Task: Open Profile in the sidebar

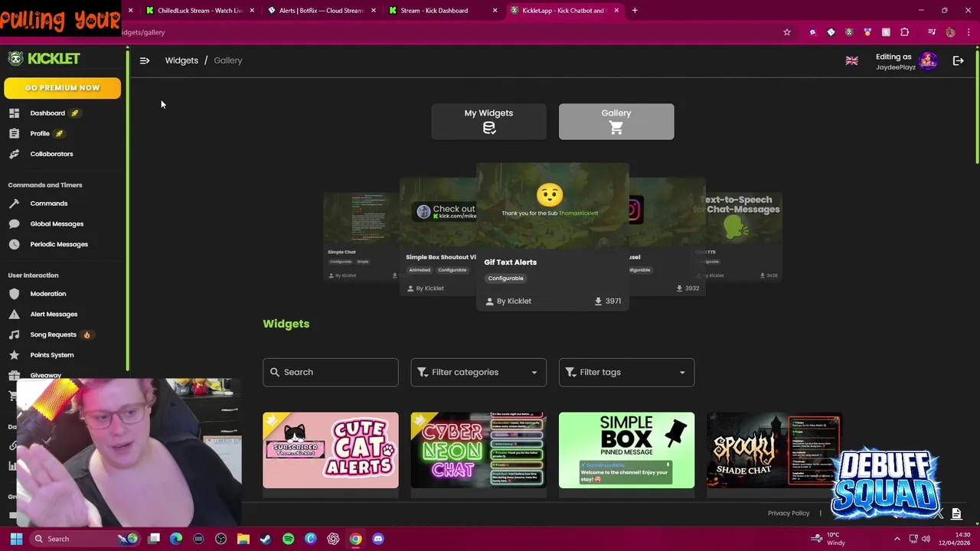Action: click(40, 133)
